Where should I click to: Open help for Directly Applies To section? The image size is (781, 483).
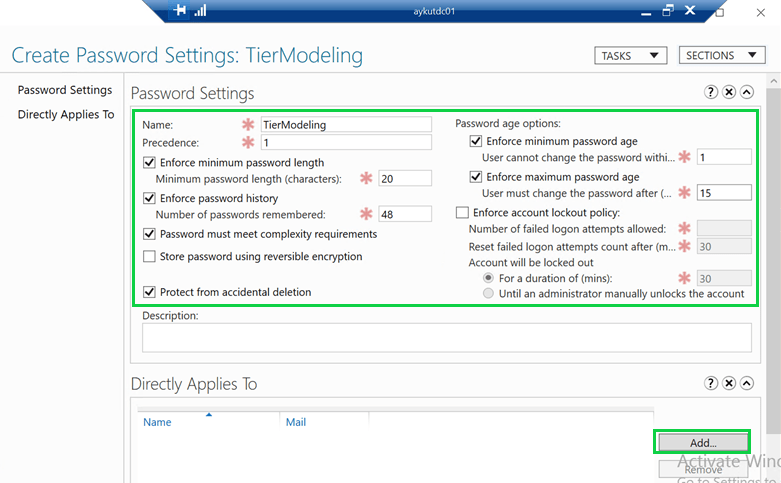(x=711, y=383)
